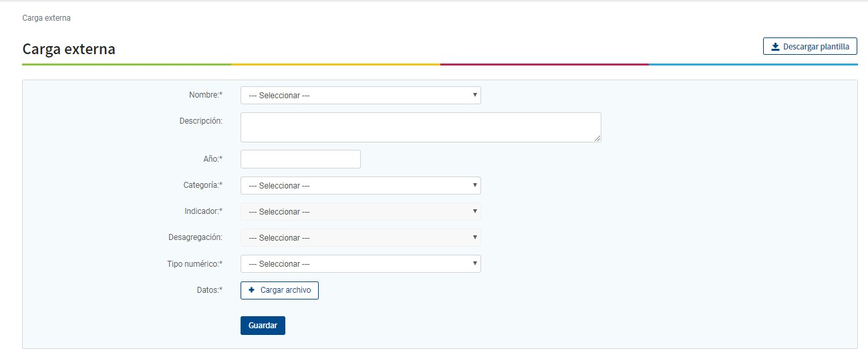
Task: Select the Tipo numérico combo box
Action: (360, 264)
